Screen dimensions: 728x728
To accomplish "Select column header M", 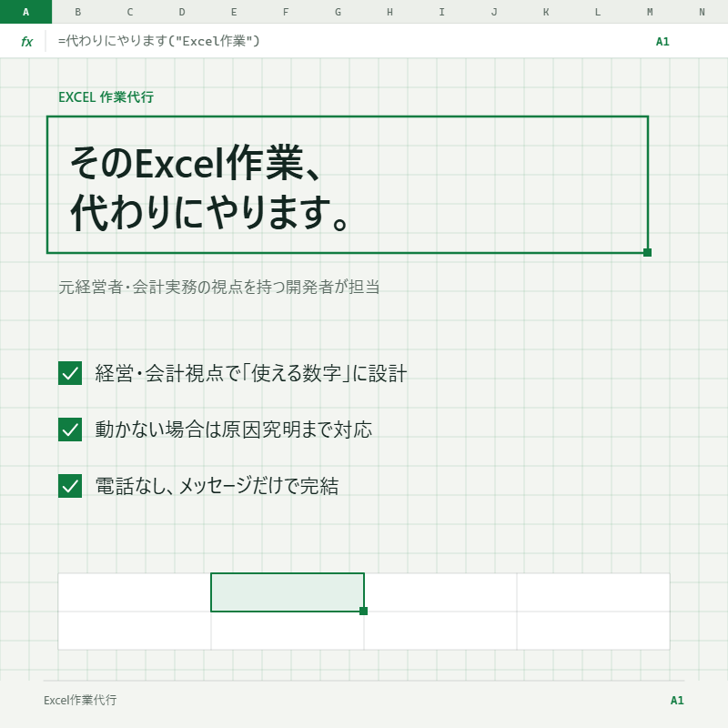I will pos(650,12).
